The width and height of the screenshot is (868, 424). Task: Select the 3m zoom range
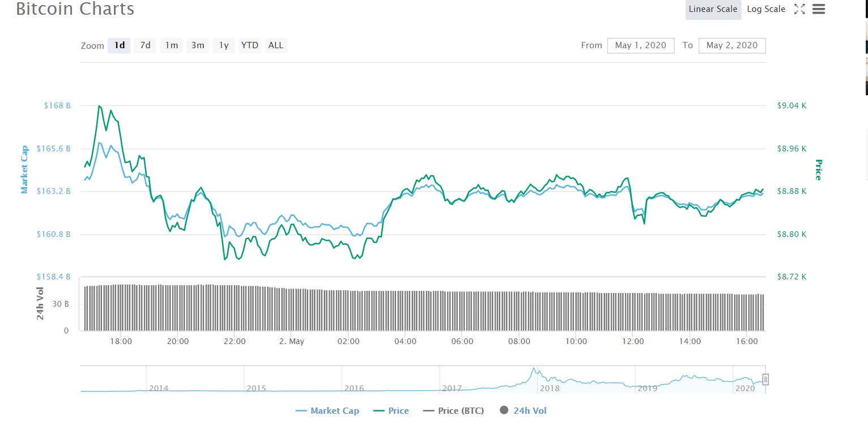[x=198, y=45]
